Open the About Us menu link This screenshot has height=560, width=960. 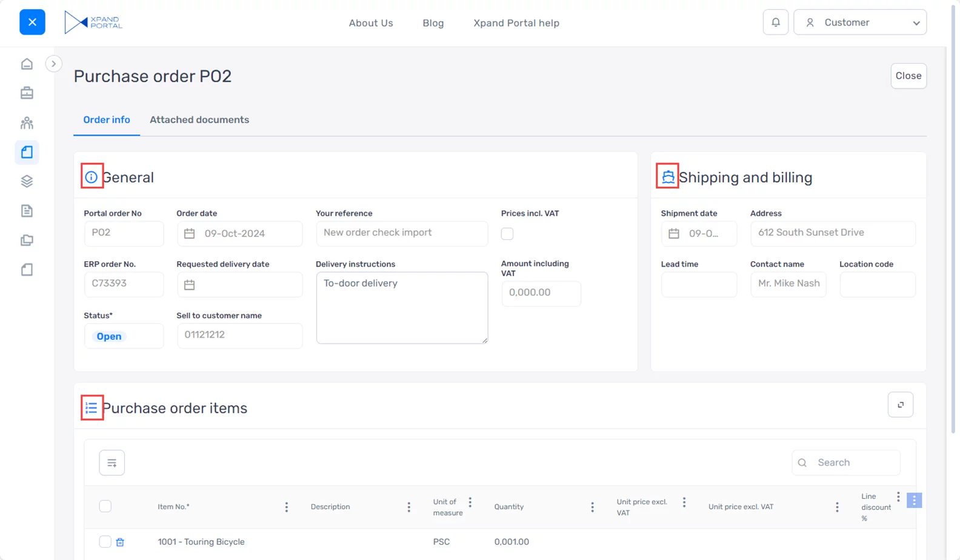[371, 23]
